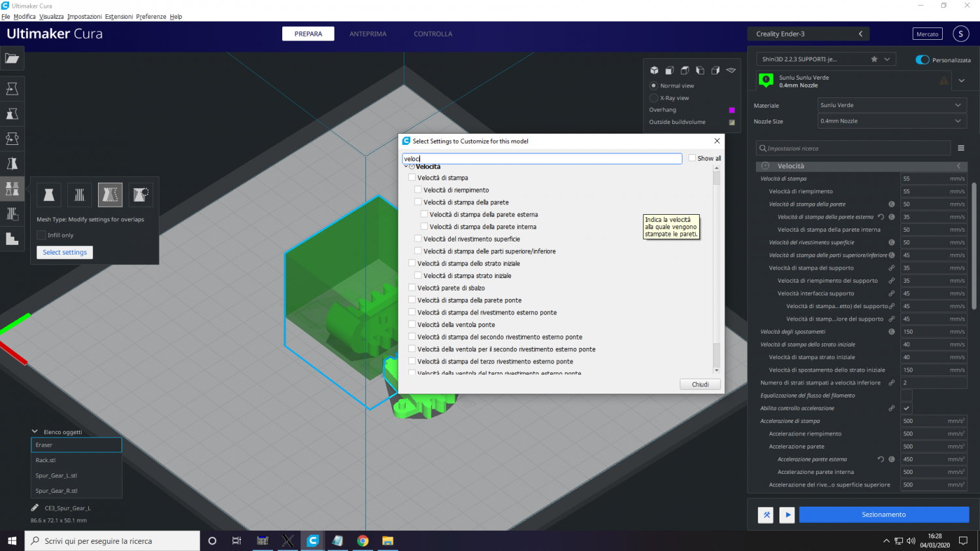Click link icon beside Velocità di stampa del supporto
This screenshot has height=551, width=980.
coord(891,268)
